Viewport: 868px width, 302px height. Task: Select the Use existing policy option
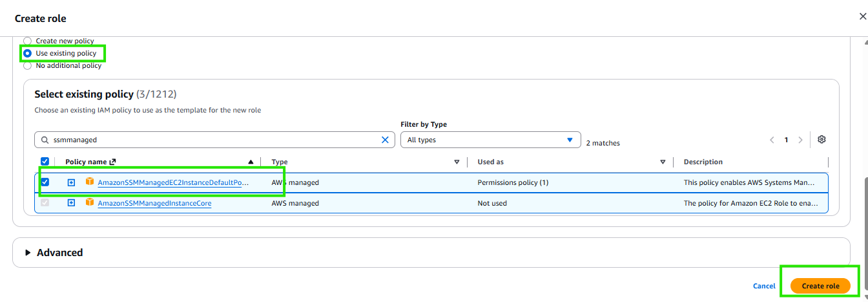(x=27, y=53)
